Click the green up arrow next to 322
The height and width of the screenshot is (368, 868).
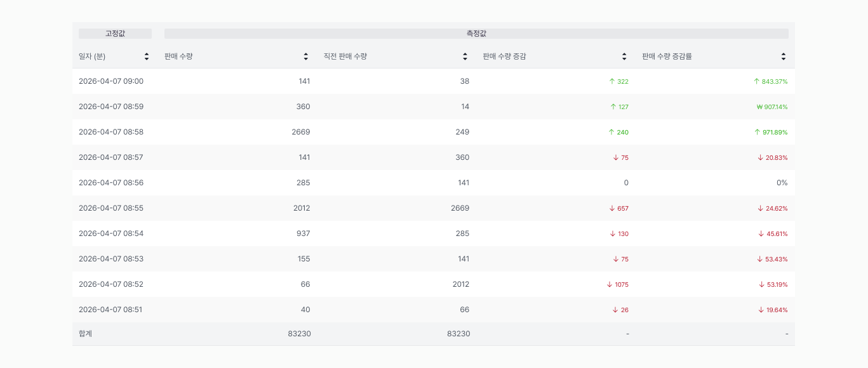tap(611, 81)
